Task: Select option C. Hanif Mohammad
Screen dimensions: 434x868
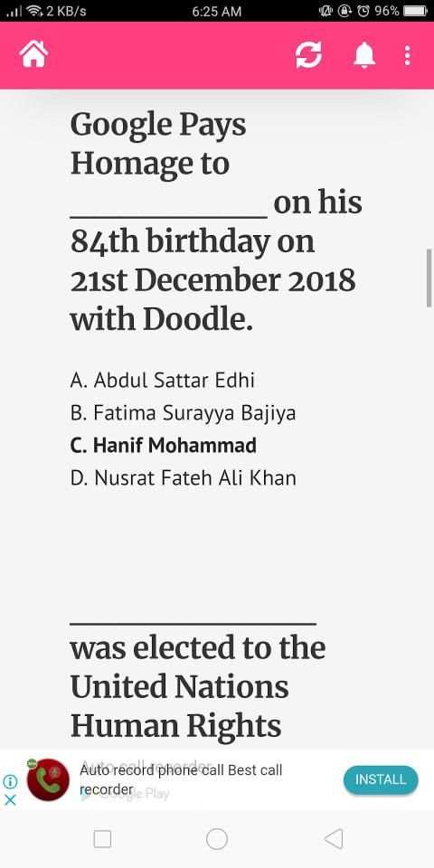Action: tap(164, 445)
